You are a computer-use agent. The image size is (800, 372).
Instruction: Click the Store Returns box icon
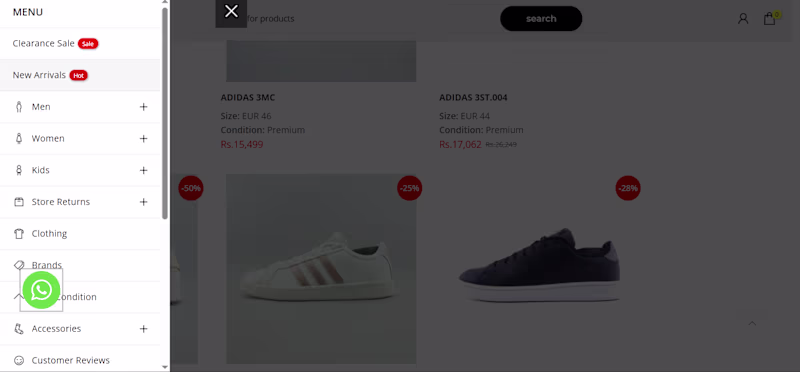tap(19, 202)
